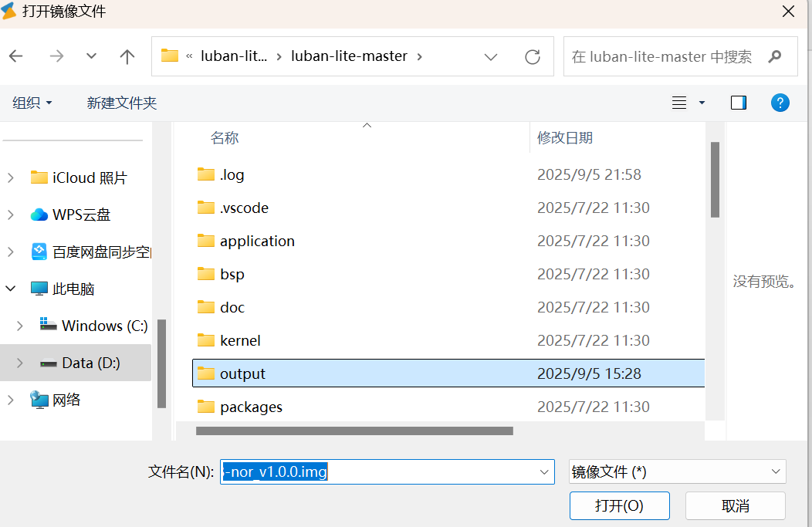This screenshot has height=527, width=812.
Task: Open view options dropdown arrow
Action: click(702, 103)
